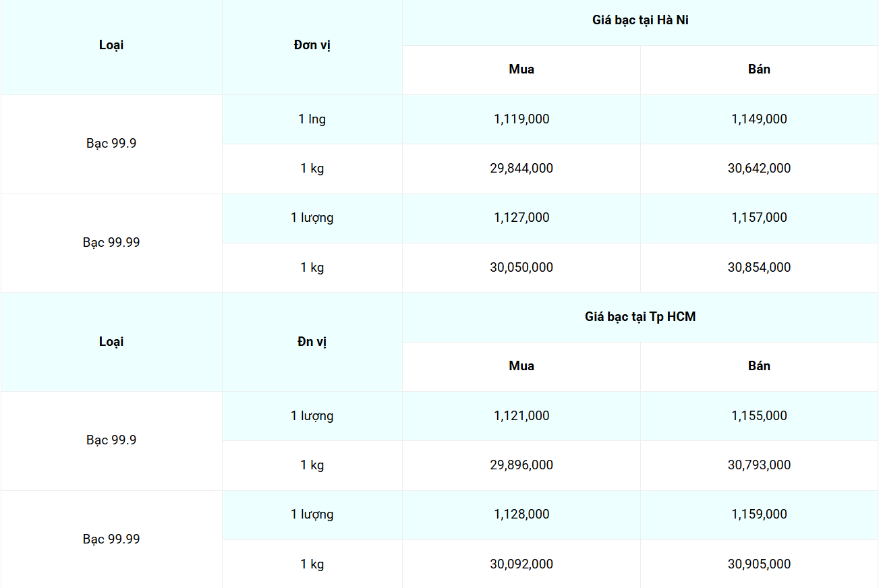Select the 1,155,000 sell price
881x588 pixels.
coord(759,416)
